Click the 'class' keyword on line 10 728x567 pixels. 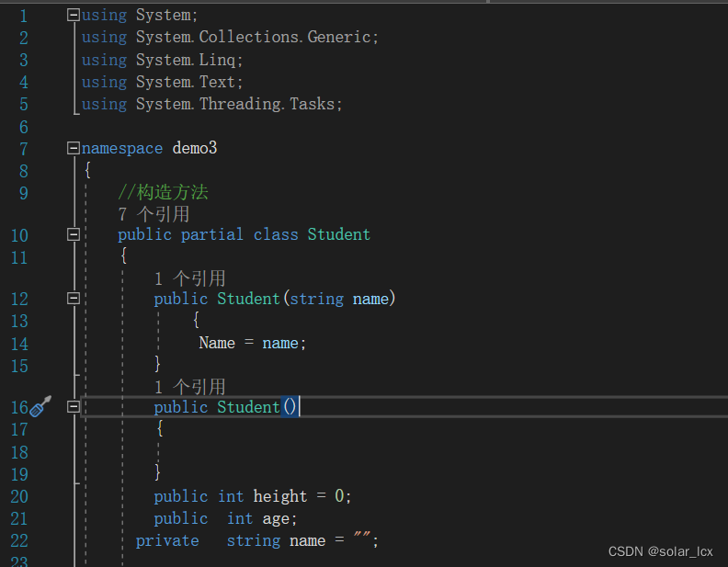(276, 234)
